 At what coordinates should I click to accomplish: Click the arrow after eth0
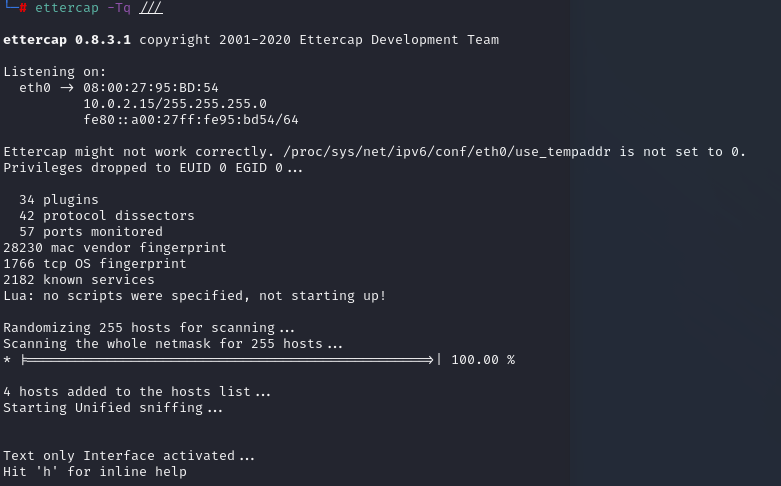point(67,88)
